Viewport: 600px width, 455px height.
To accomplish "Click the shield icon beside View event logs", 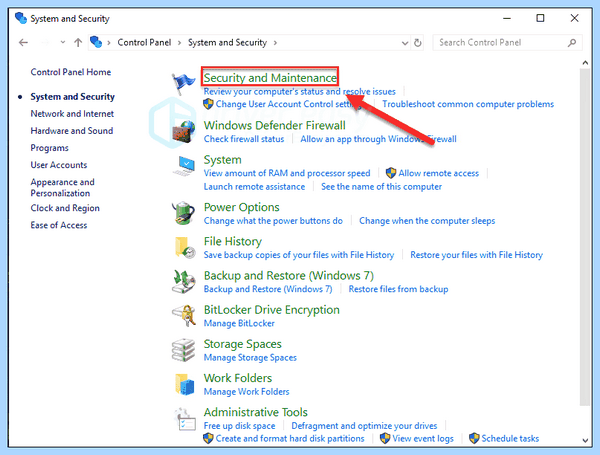I will tap(385, 438).
